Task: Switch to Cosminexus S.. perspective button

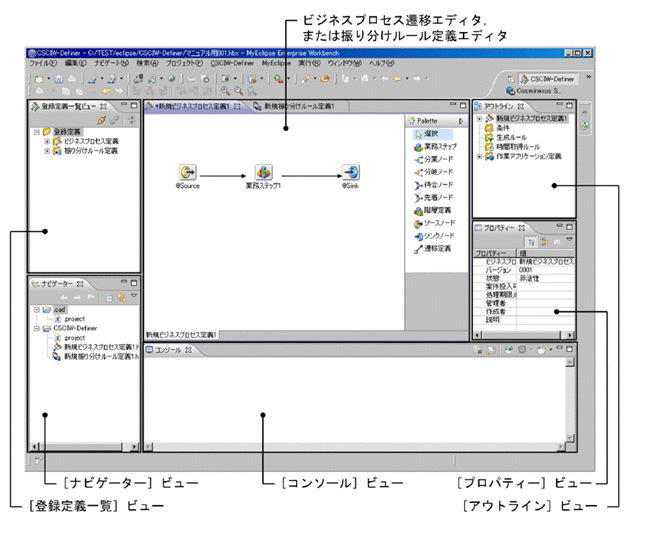Action: tap(534, 91)
